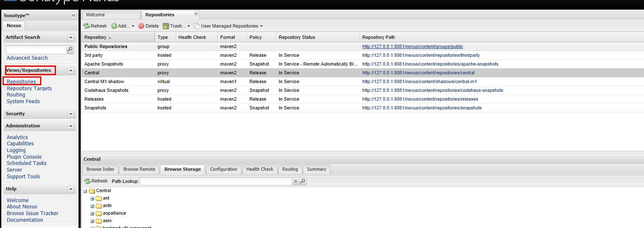The width and height of the screenshot is (644, 228).
Task: Open User Managed Repositories dropdown
Action: pyautogui.click(x=228, y=26)
